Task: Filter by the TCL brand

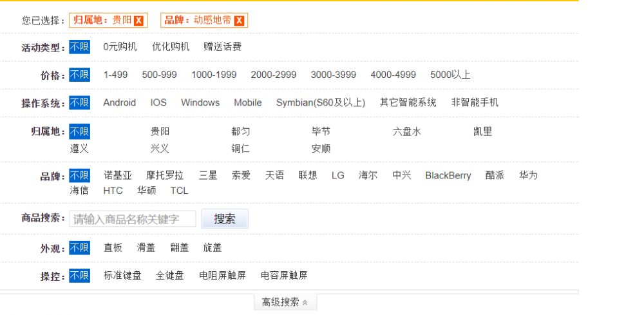Action: point(180,191)
